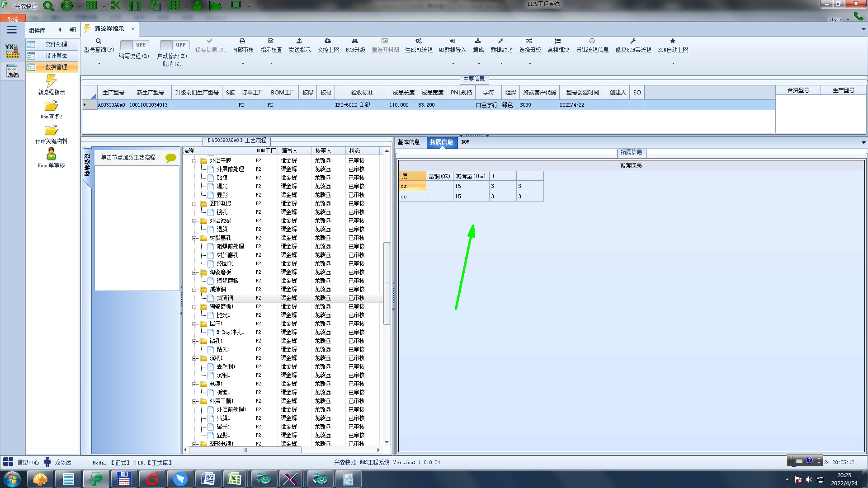Click the 内部审核 printer icon

242,41
